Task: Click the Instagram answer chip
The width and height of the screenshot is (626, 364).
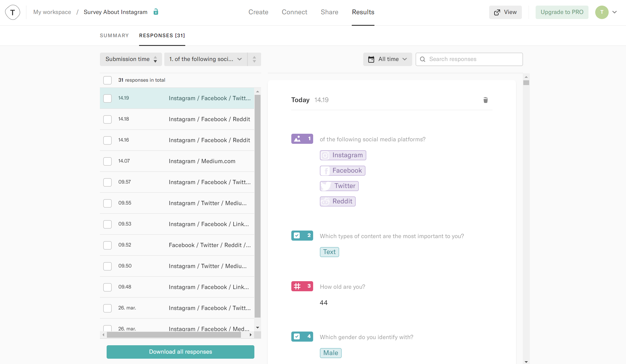Action: pos(343,155)
